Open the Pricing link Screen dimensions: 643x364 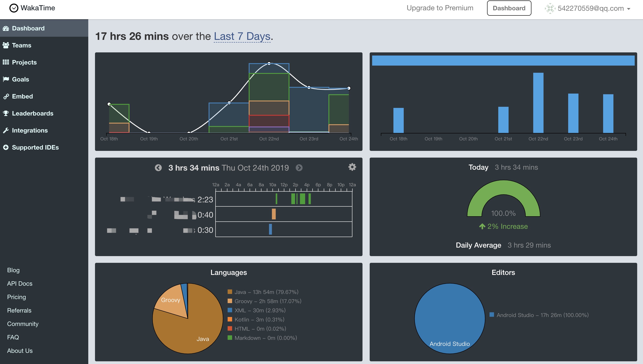tap(17, 297)
